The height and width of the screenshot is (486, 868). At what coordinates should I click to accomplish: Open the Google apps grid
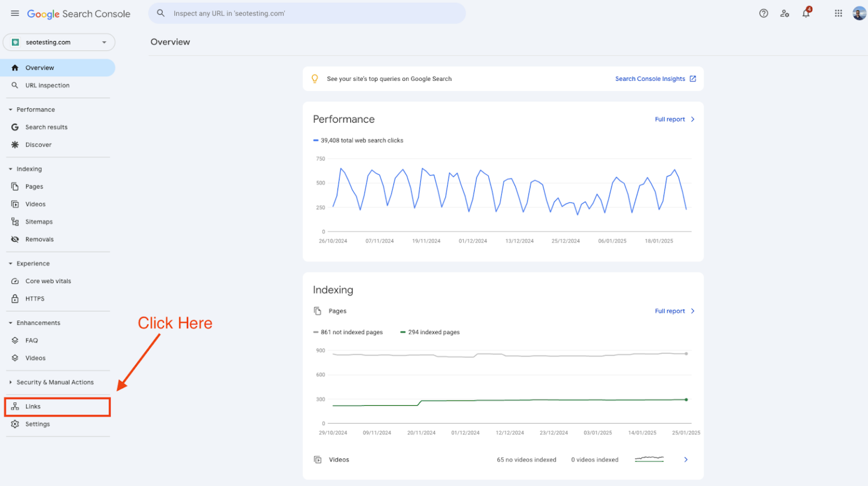tap(838, 13)
